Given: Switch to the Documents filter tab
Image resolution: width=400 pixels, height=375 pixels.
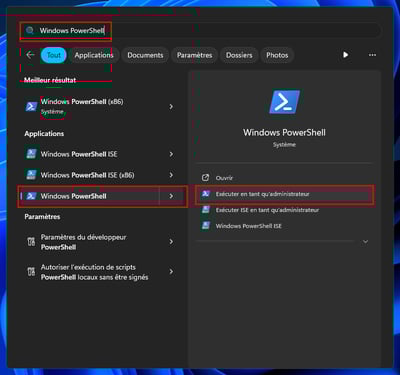Looking at the screenshot, I should tap(145, 55).
